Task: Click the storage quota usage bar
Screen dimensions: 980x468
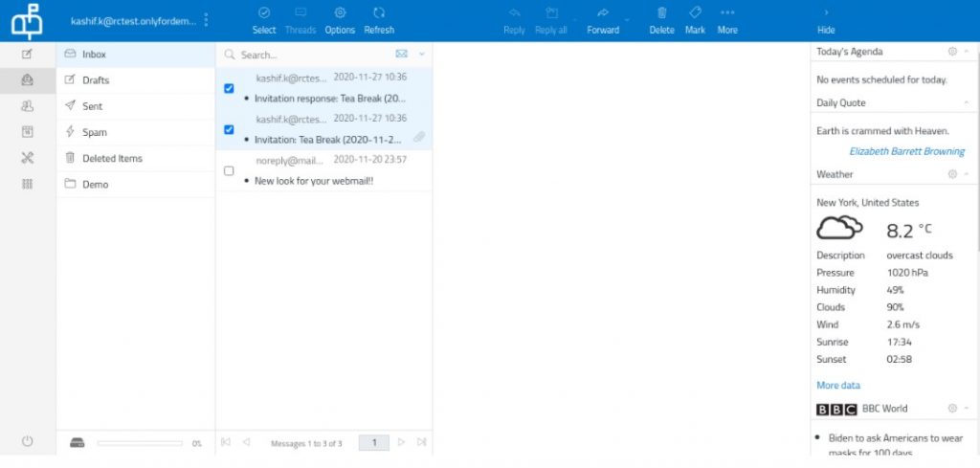Action: tap(140, 443)
